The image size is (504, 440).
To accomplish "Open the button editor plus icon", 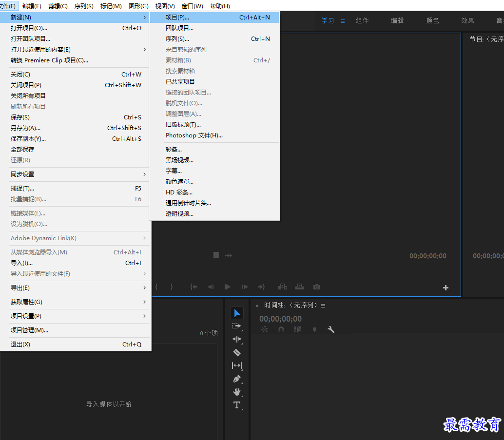I will (x=446, y=287).
